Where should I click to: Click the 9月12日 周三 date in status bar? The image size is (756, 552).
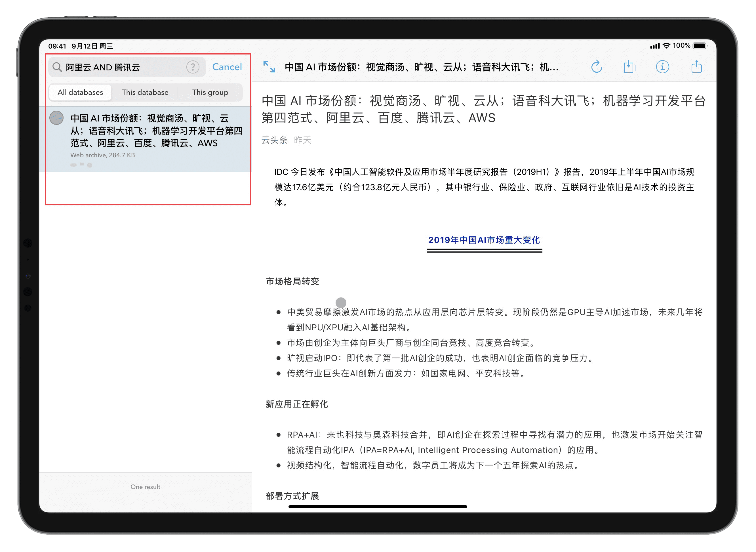coord(92,46)
